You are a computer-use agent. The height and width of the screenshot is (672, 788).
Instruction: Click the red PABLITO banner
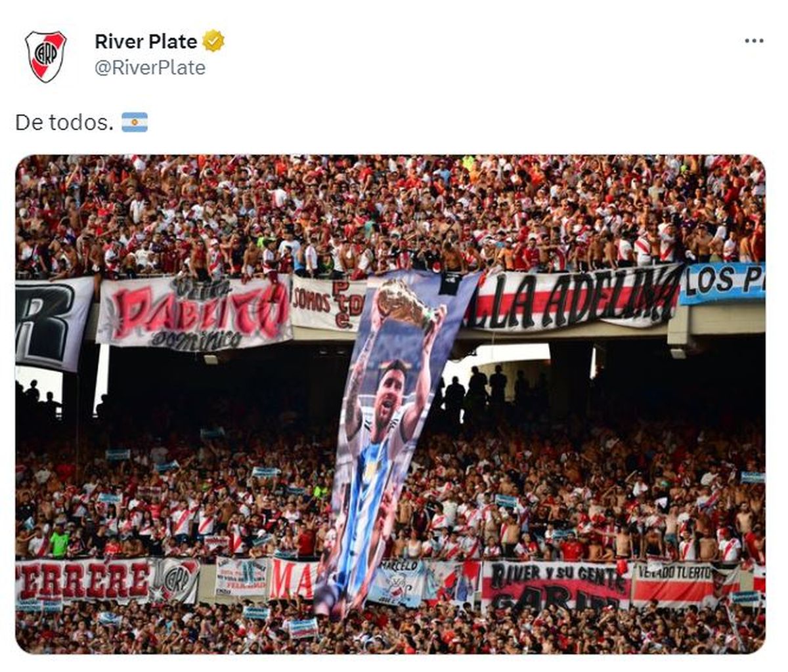(x=194, y=311)
